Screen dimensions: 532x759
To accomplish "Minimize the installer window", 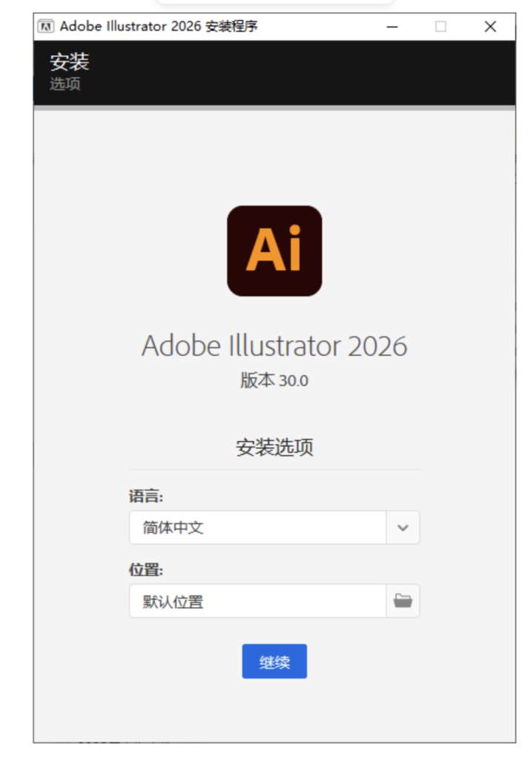I will [392, 27].
